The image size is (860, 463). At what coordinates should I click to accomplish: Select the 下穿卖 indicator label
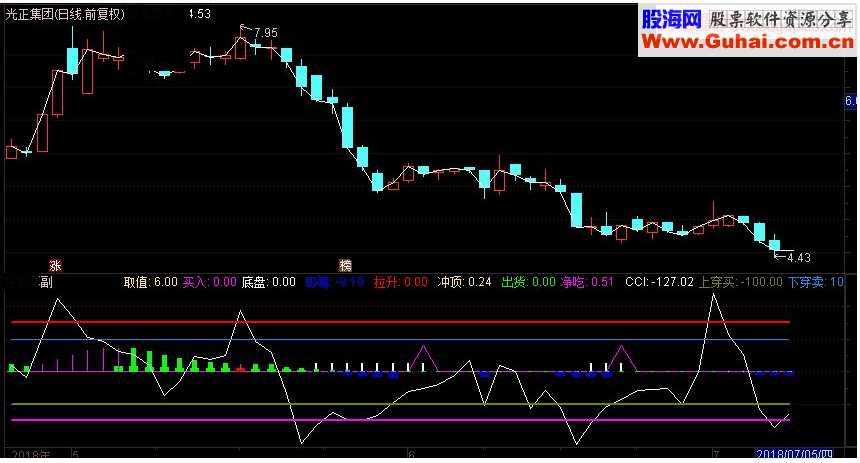tap(816, 282)
